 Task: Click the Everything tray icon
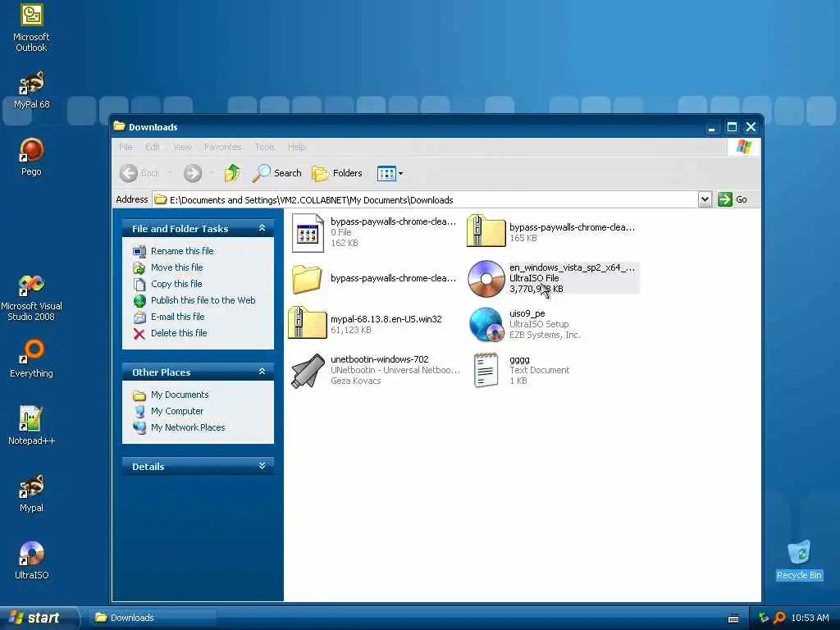click(779, 618)
